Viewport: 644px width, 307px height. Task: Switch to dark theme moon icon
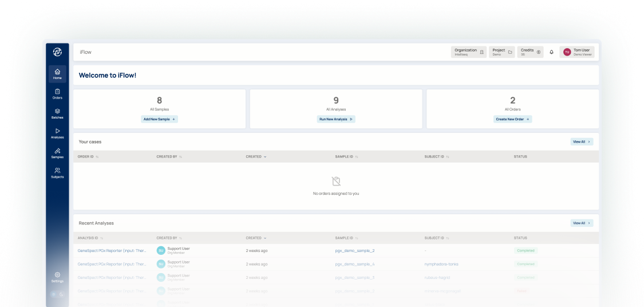pyautogui.click(x=62, y=294)
